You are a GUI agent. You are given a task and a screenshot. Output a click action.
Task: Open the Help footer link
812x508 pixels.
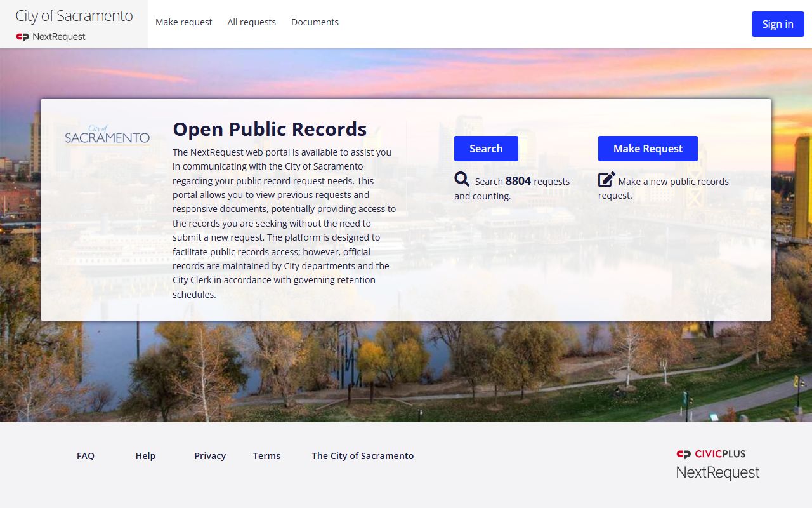point(145,456)
